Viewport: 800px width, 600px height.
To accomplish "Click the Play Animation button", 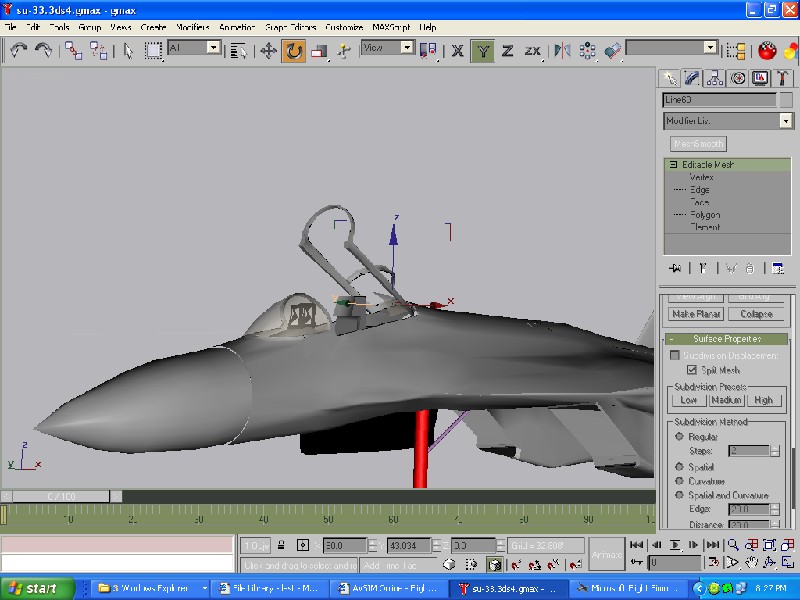I will click(x=675, y=545).
